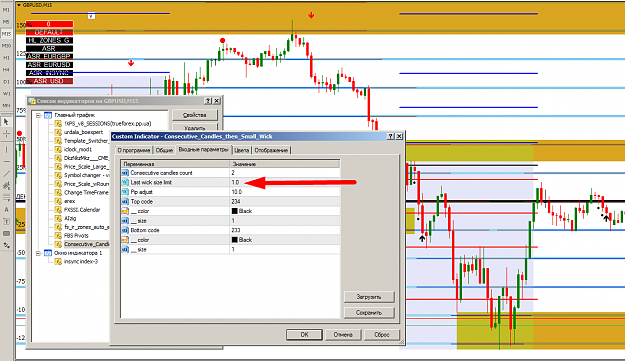Open help '?' in Custom Indicator dialog

(x=391, y=136)
